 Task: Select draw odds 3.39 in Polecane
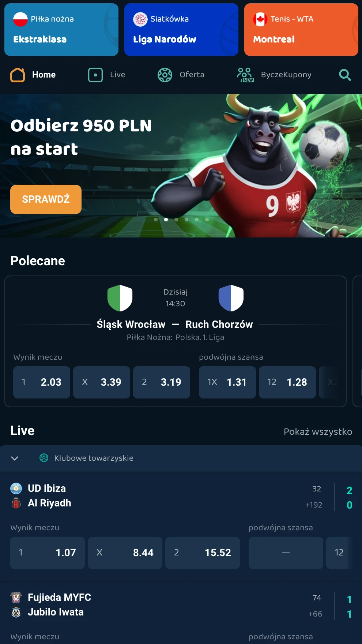tap(102, 382)
